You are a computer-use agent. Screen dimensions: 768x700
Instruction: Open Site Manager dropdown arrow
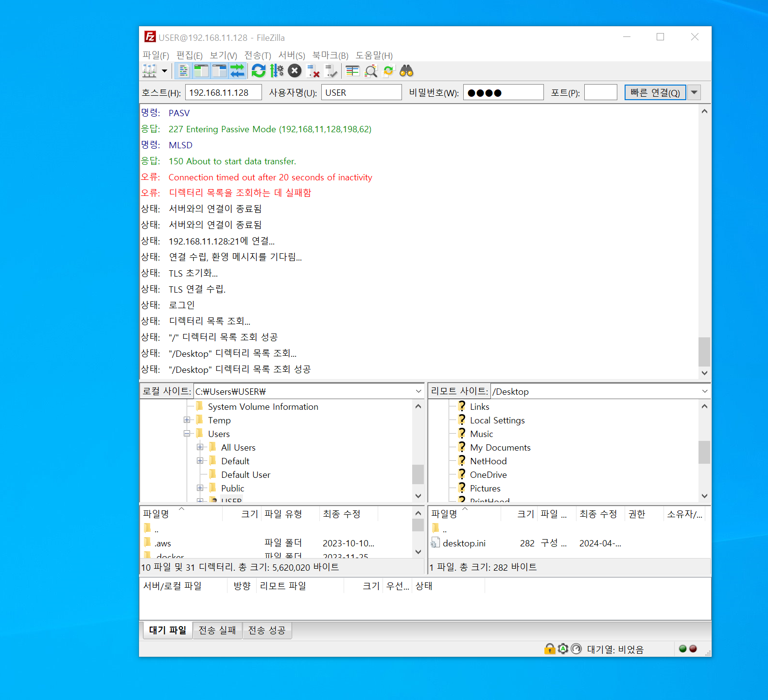[x=165, y=71]
